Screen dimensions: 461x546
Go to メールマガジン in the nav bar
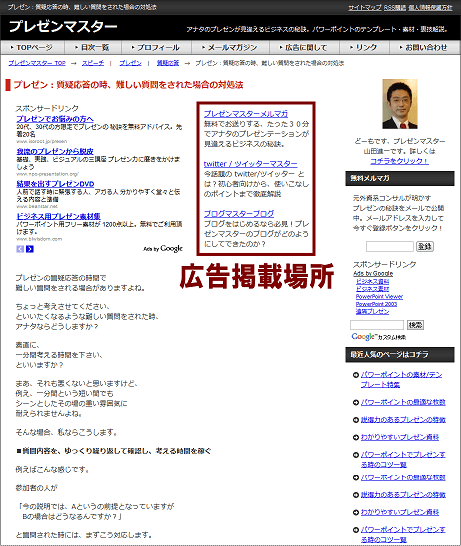pyautogui.click(x=230, y=47)
